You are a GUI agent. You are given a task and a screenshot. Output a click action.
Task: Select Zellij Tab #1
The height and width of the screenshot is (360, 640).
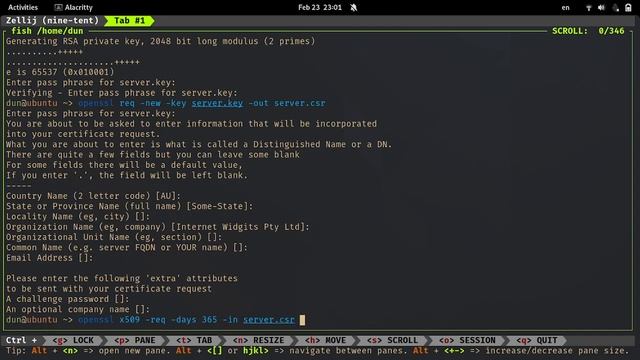[x=129, y=20]
